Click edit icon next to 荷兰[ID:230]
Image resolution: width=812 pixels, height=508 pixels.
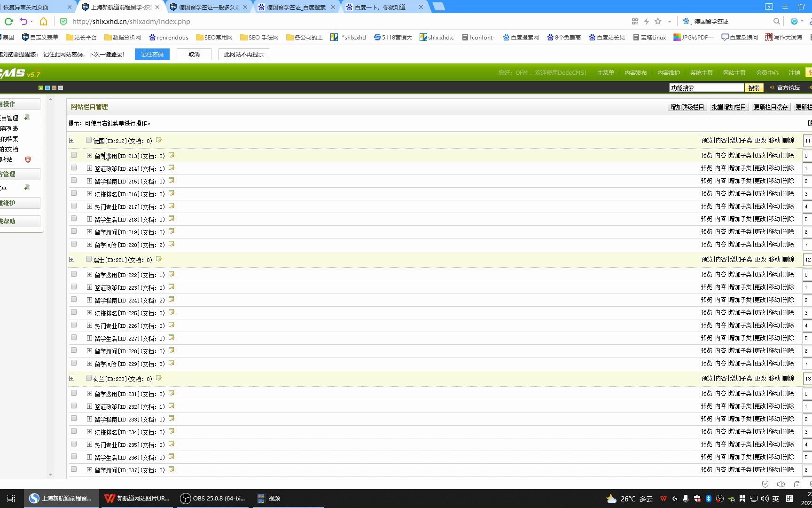159,378
